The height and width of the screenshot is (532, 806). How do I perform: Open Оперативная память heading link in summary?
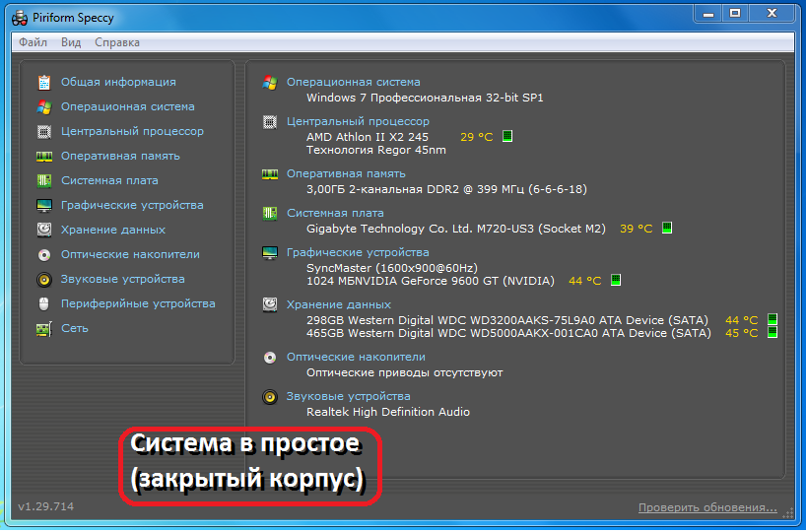point(346,174)
